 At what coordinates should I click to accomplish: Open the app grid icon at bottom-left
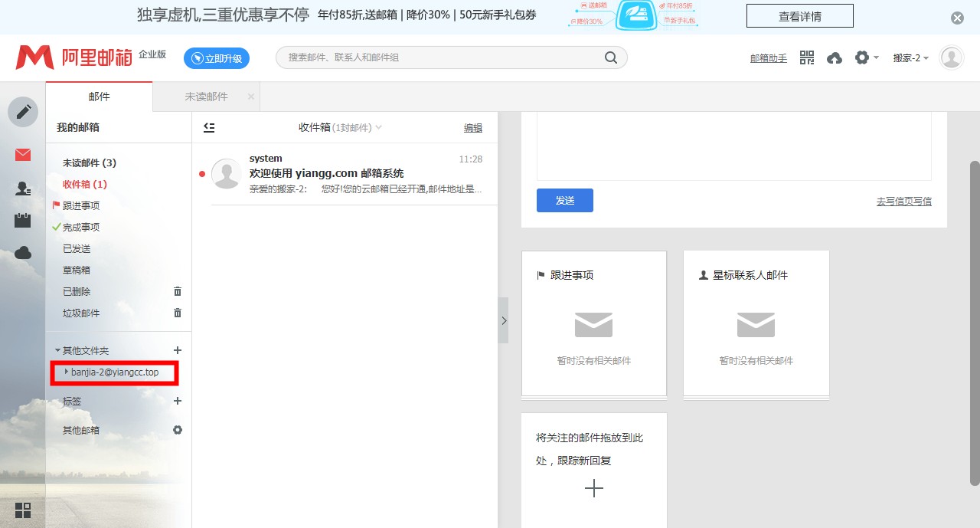tap(23, 510)
